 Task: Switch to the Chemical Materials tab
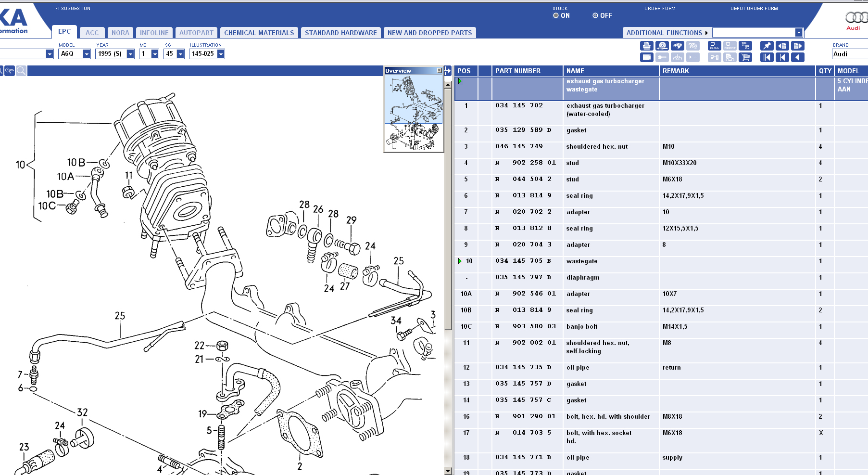coord(259,33)
